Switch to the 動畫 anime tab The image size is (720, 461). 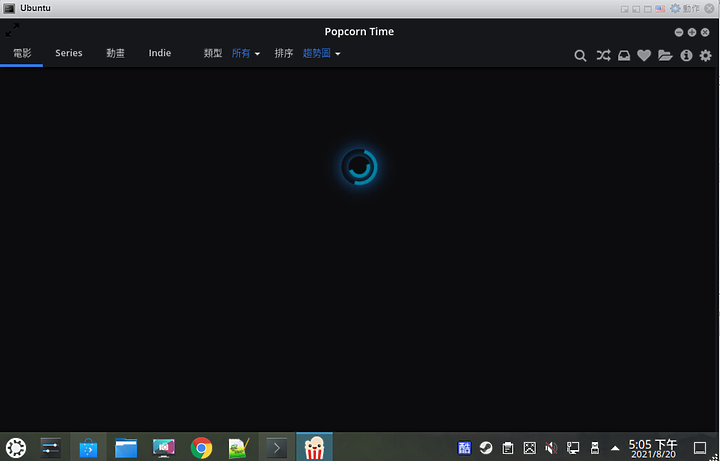point(115,53)
